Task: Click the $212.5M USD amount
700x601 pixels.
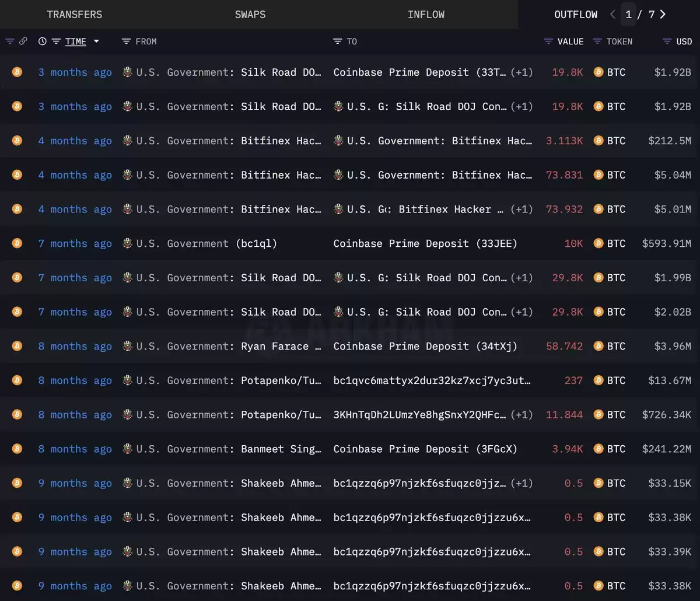Action: 670,141
